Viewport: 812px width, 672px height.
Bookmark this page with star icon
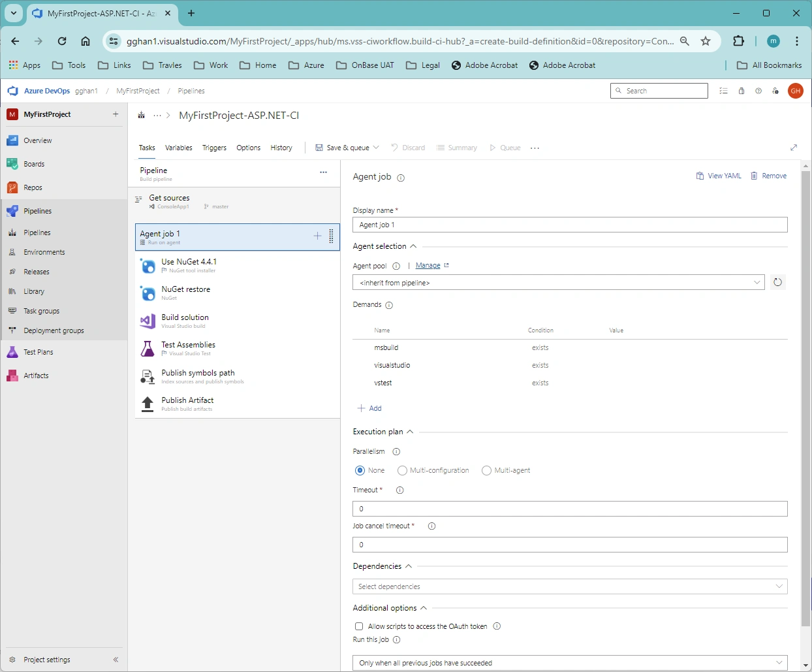click(706, 41)
